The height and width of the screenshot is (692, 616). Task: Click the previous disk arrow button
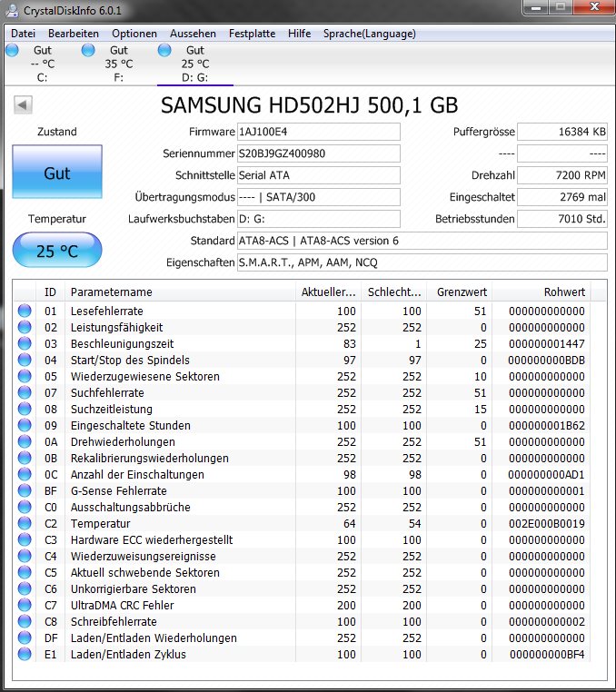pyautogui.click(x=23, y=105)
